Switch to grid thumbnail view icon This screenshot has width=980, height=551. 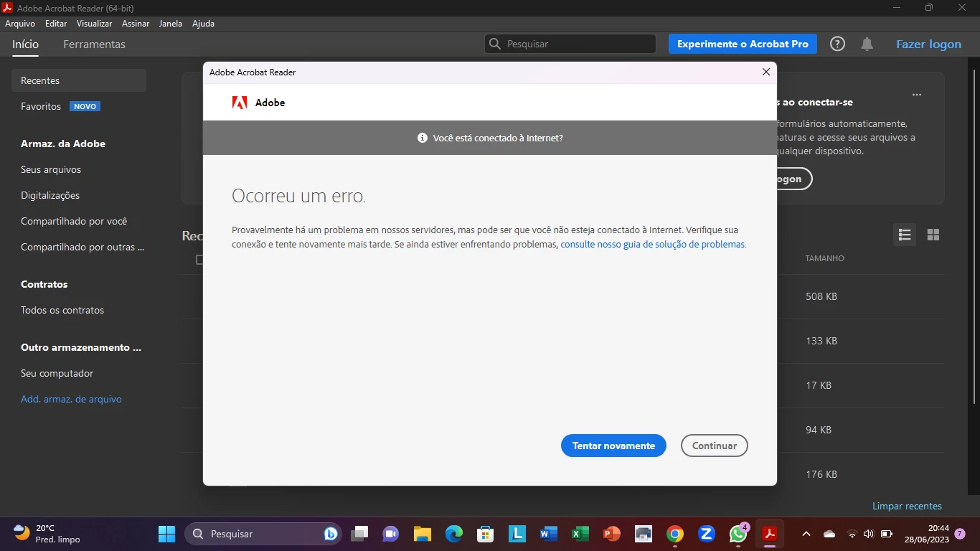coord(933,235)
